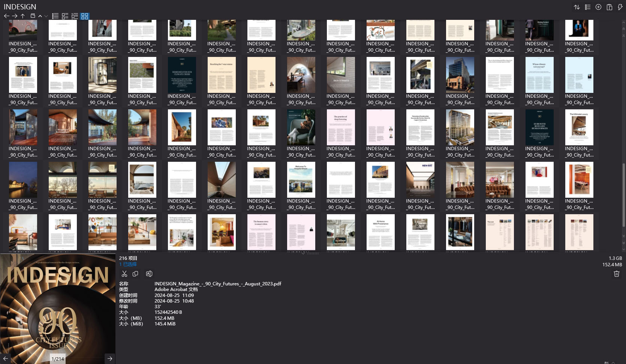Switch to small tiles list view

pyautogui.click(x=65, y=16)
